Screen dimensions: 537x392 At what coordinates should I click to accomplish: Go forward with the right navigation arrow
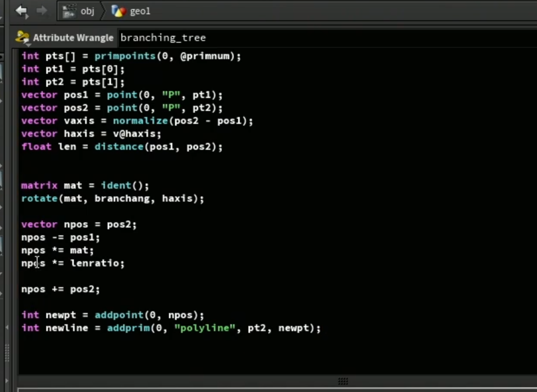coord(42,11)
